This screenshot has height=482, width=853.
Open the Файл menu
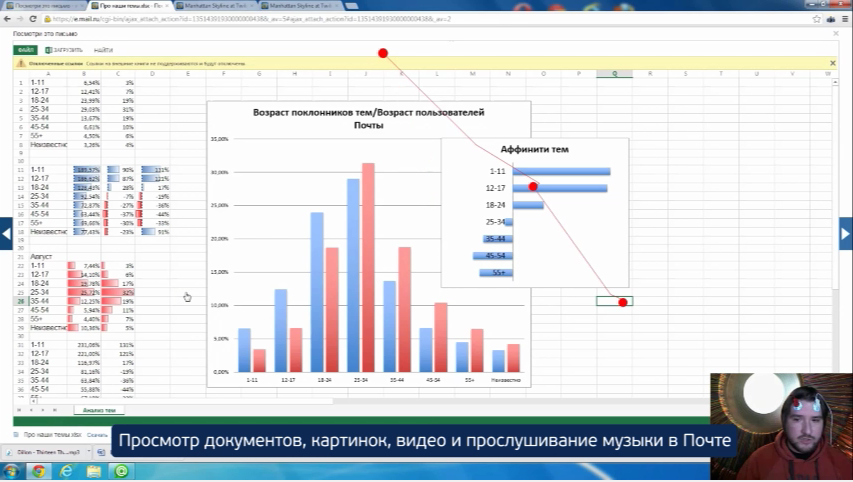pyautogui.click(x=26, y=50)
